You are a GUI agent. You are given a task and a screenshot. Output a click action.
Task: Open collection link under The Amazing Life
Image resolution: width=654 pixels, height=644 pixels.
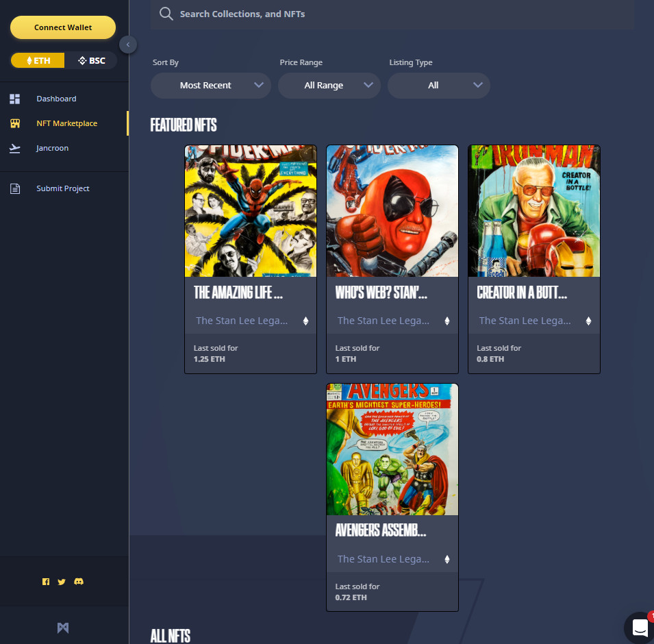pyautogui.click(x=242, y=321)
